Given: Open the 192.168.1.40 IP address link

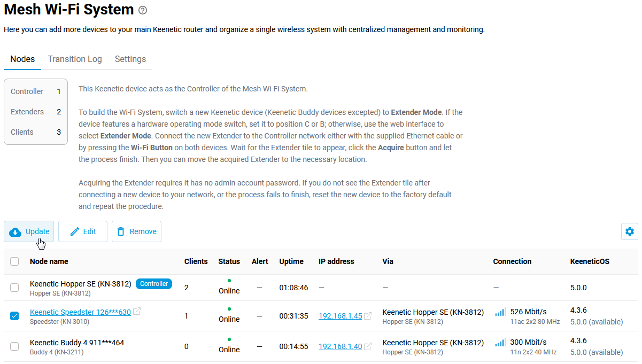Looking at the screenshot, I should [340, 346].
